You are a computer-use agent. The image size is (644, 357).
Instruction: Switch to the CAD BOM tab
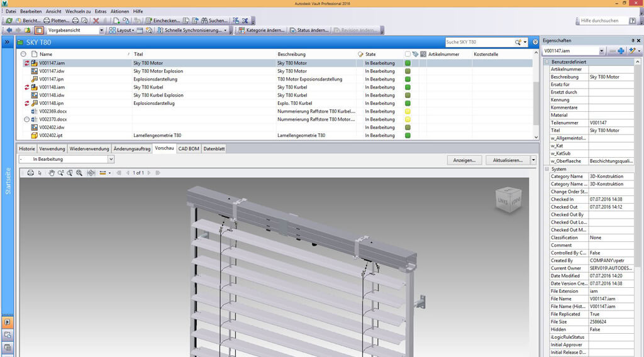188,149
